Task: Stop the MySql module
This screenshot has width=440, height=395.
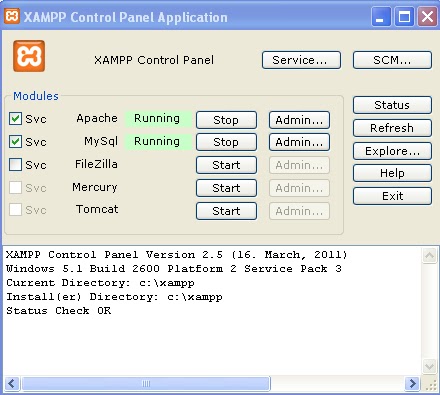Action: click(226, 142)
